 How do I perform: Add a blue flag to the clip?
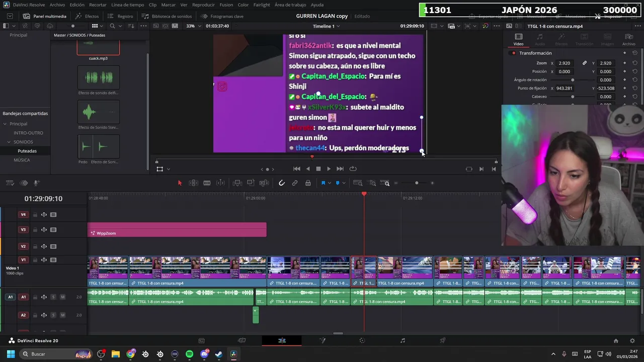click(x=323, y=183)
